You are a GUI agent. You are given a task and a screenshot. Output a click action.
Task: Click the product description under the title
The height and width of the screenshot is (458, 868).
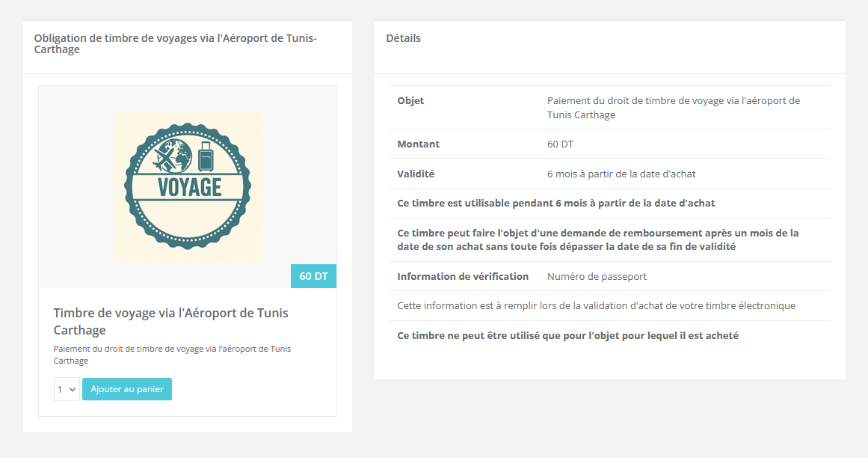coord(172,355)
